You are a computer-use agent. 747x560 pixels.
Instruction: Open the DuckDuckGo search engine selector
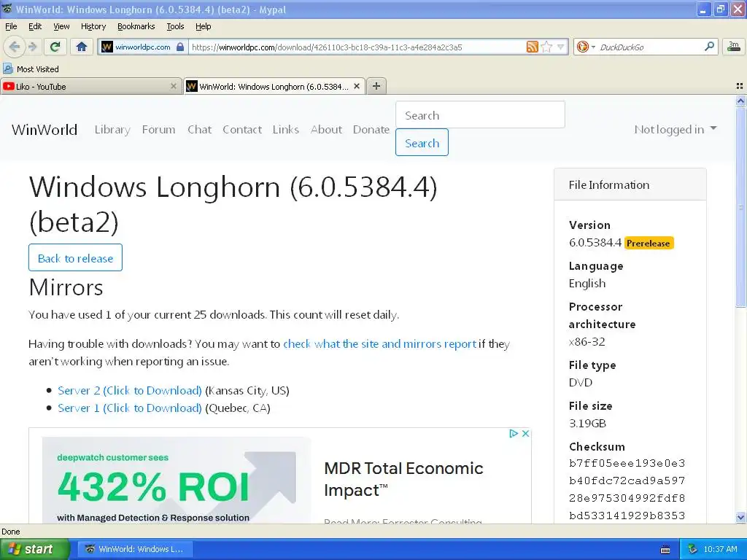(586, 47)
